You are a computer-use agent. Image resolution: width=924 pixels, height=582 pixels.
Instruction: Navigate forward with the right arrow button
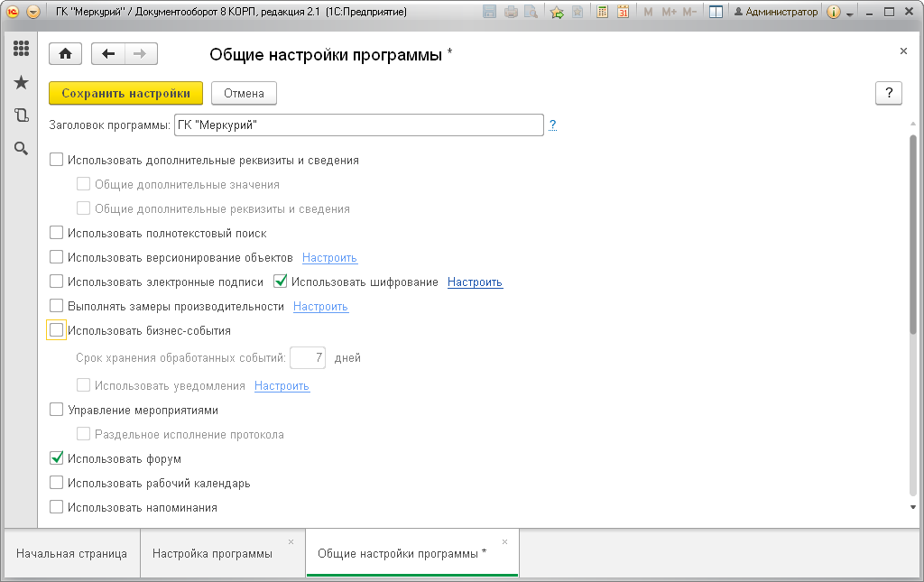click(x=140, y=54)
